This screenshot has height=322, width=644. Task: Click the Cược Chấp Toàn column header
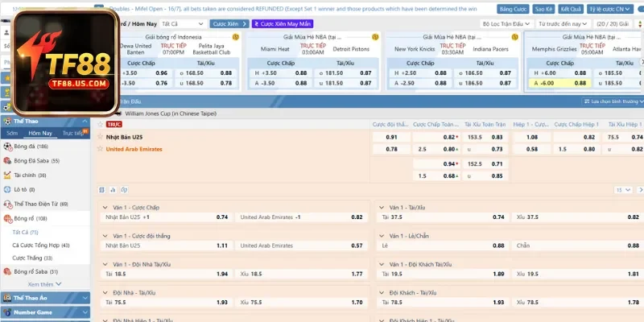click(x=436, y=124)
